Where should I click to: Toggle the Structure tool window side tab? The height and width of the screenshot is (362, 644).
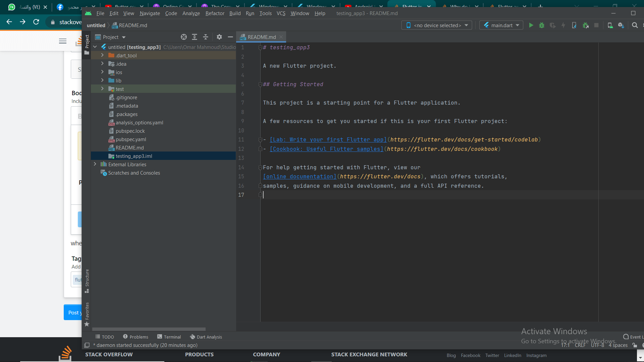coord(87,278)
